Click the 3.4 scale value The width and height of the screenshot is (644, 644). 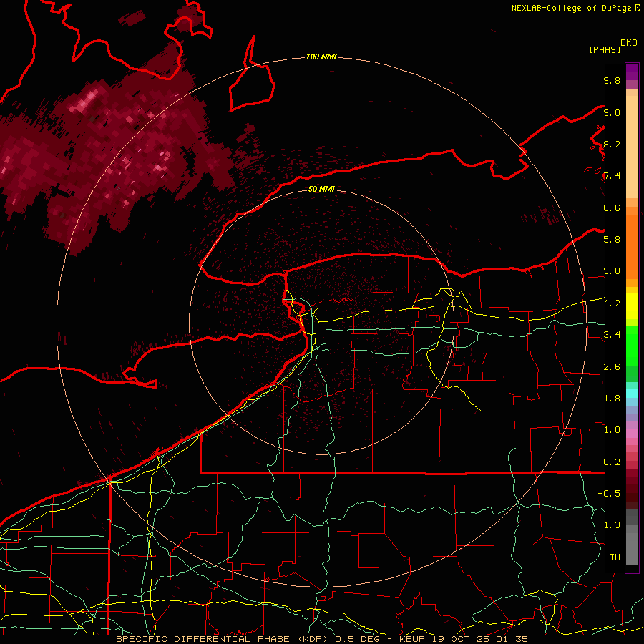612,335
